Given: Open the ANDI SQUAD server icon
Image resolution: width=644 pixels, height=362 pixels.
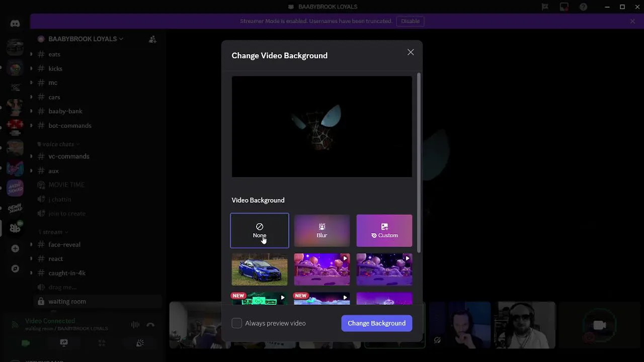Looking at the screenshot, I should pyautogui.click(x=15, y=188).
